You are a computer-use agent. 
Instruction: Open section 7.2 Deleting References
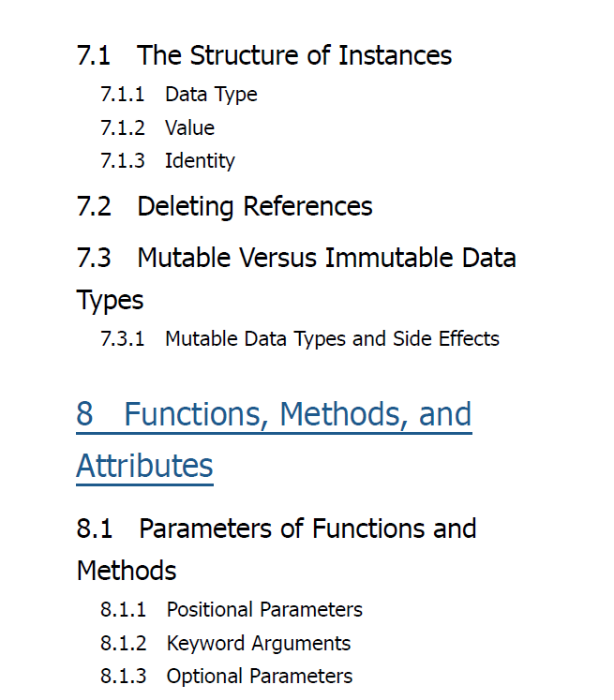tap(225, 206)
